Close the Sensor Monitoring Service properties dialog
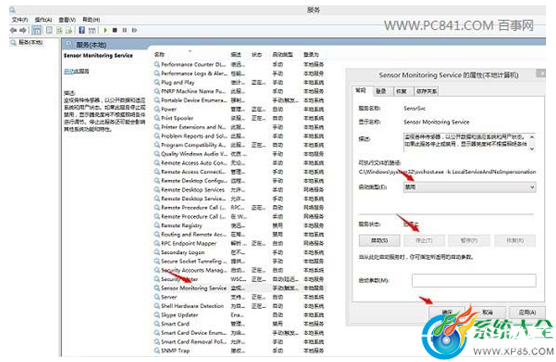The width and height of the screenshot is (556, 362). (x=541, y=73)
